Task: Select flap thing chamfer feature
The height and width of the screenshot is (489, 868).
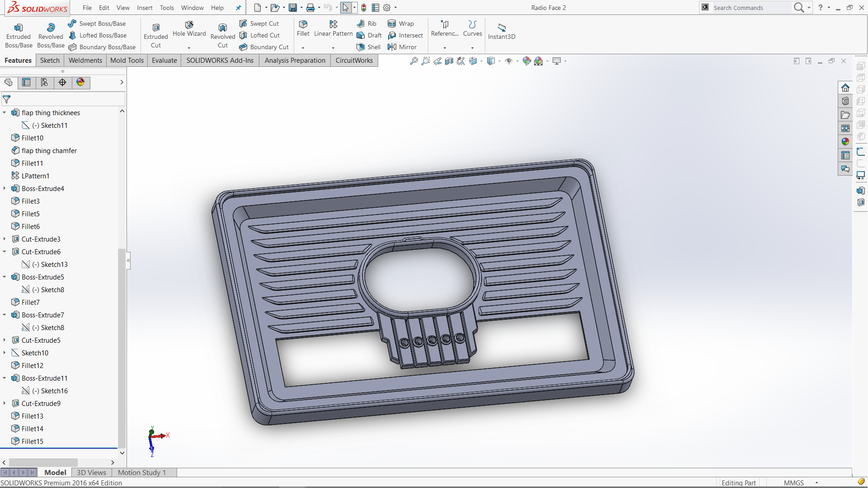Action: point(44,151)
